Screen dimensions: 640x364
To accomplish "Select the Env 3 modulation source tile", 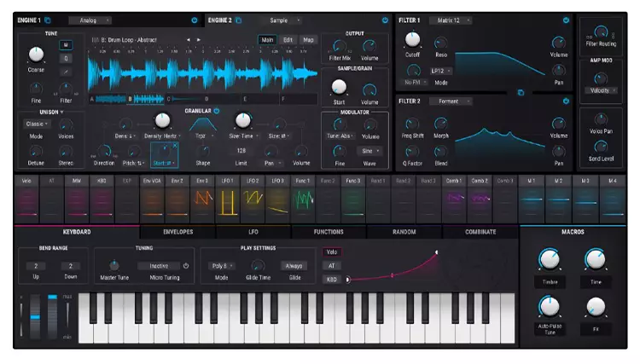I will point(202,199).
